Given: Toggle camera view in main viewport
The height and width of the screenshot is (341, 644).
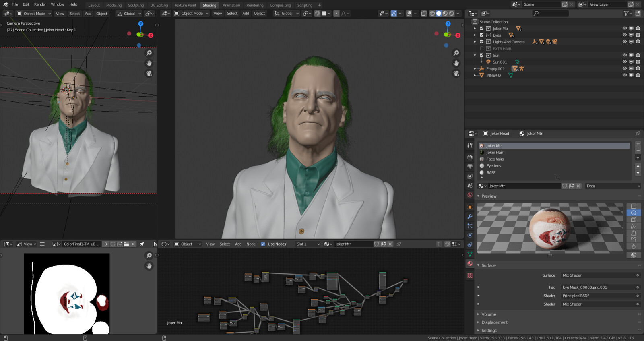Looking at the screenshot, I should [x=456, y=73].
